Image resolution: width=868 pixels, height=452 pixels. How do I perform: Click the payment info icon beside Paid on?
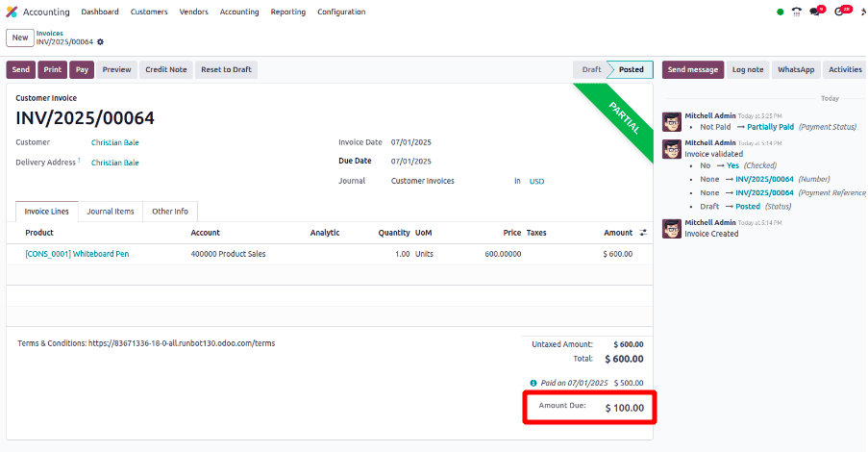[533, 383]
